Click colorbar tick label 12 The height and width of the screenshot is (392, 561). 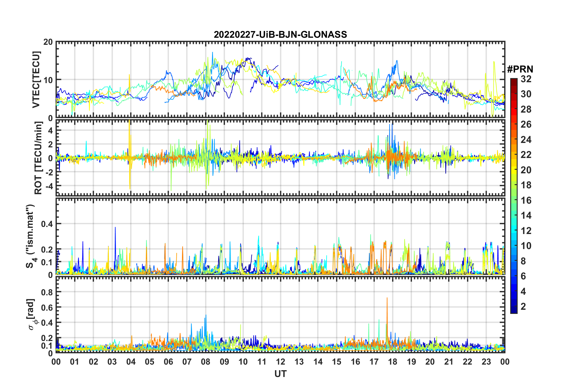(x=526, y=231)
